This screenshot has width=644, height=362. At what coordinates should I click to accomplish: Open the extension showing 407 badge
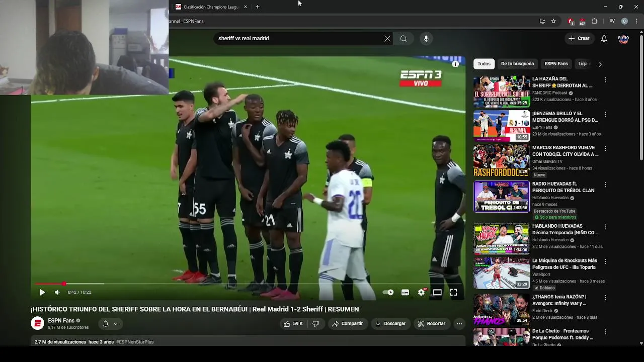pyautogui.click(x=582, y=21)
